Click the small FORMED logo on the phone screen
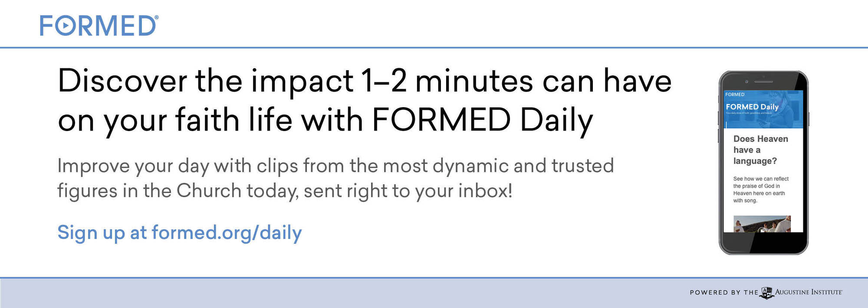This screenshot has width=868, height=308. [x=735, y=95]
